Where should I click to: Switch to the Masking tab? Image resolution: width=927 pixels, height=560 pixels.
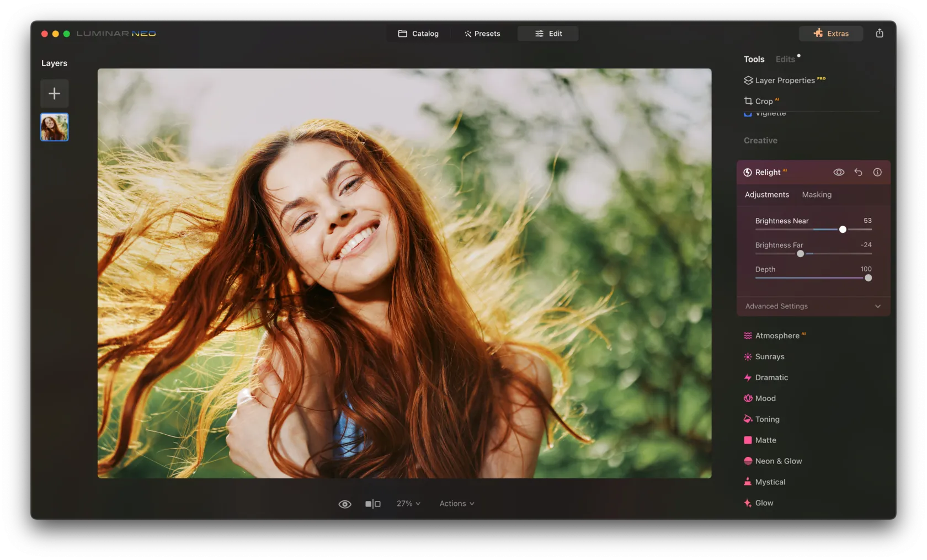point(816,195)
